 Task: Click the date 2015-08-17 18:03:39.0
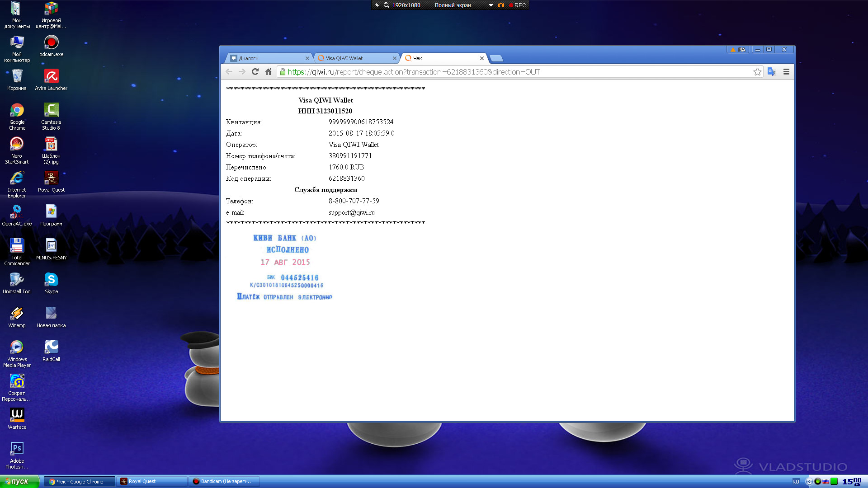[362, 133]
